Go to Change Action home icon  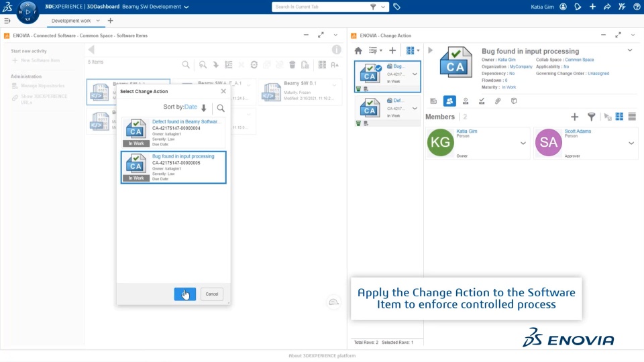coord(358,50)
